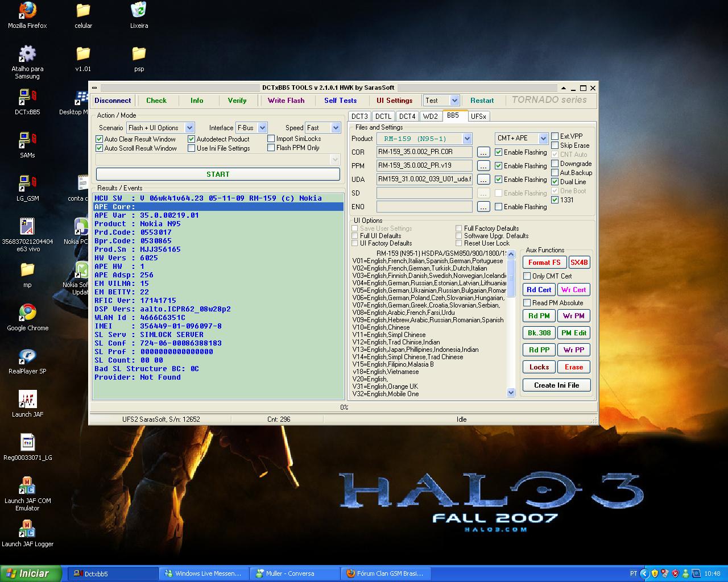The height and width of the screenshot is (582, 728).
Task: Switch to Muller - Conversa taskbar item
Action: click(295, 573)
